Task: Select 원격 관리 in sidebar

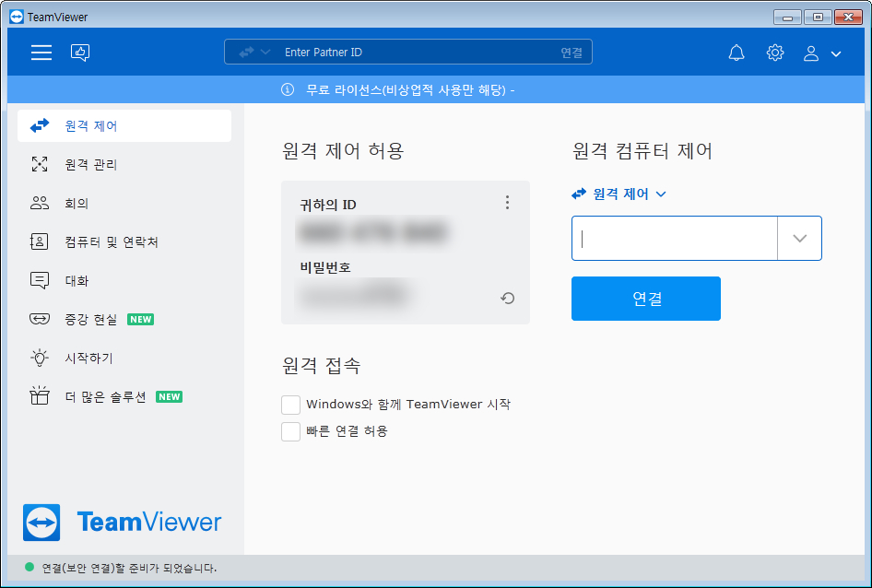Action: pos(124,164)
